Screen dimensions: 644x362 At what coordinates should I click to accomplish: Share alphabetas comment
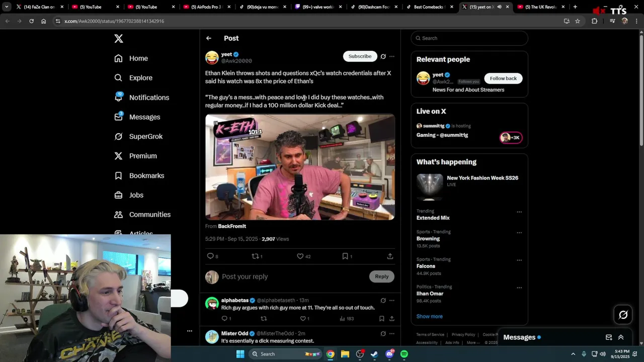click(391, 318)
